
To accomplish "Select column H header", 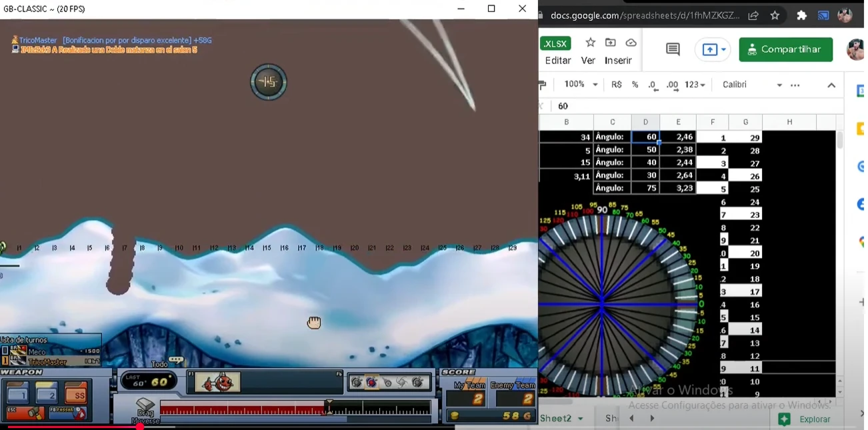I will pos(789,122).
